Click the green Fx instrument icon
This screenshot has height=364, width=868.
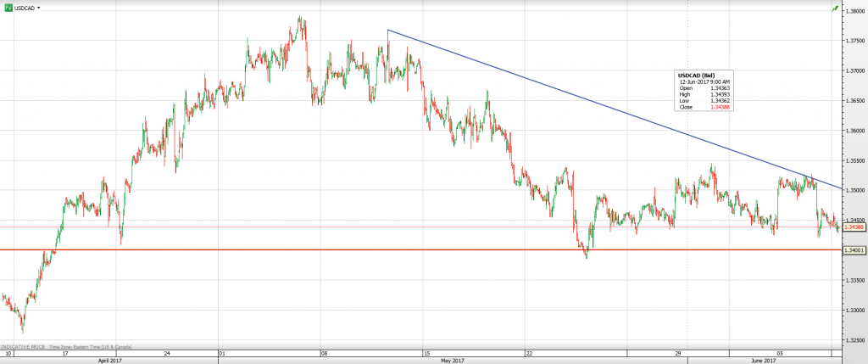[x=7, y=8]
